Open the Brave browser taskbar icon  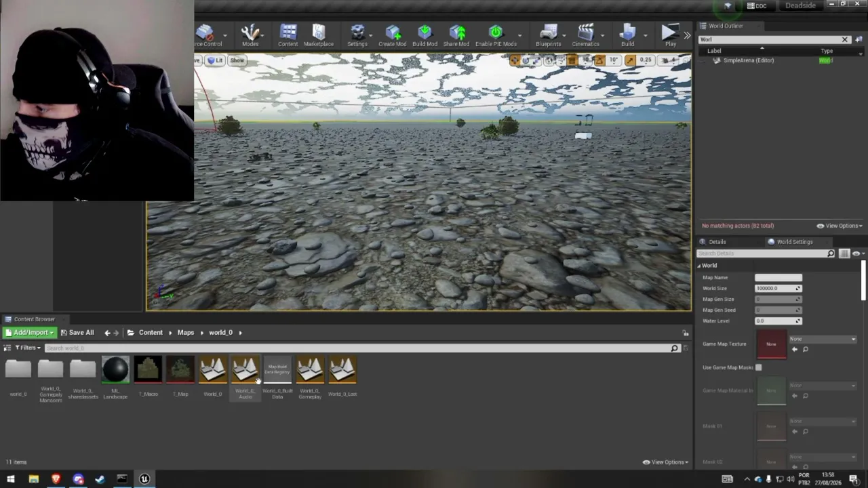click(56, 479)
